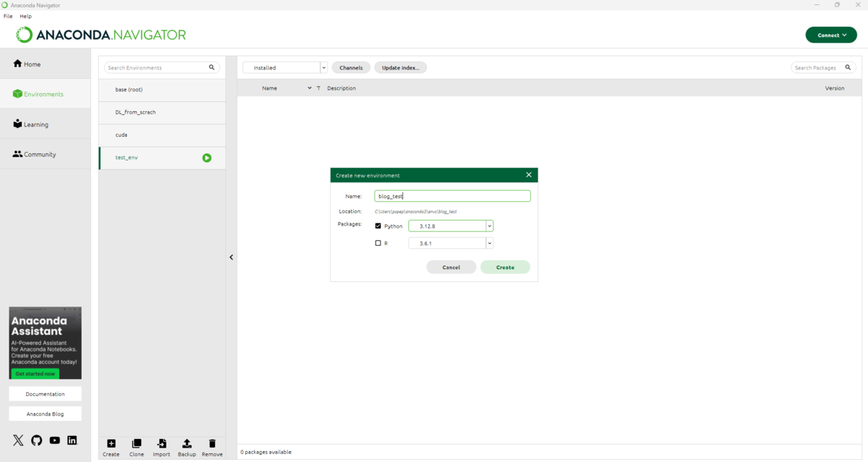
Task: Click the Search Environments field
Action: click(x=157, y=67)
